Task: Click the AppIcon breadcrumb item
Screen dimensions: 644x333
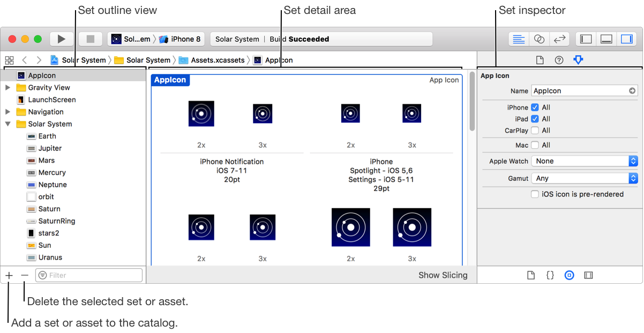Action: coord(273,60)
